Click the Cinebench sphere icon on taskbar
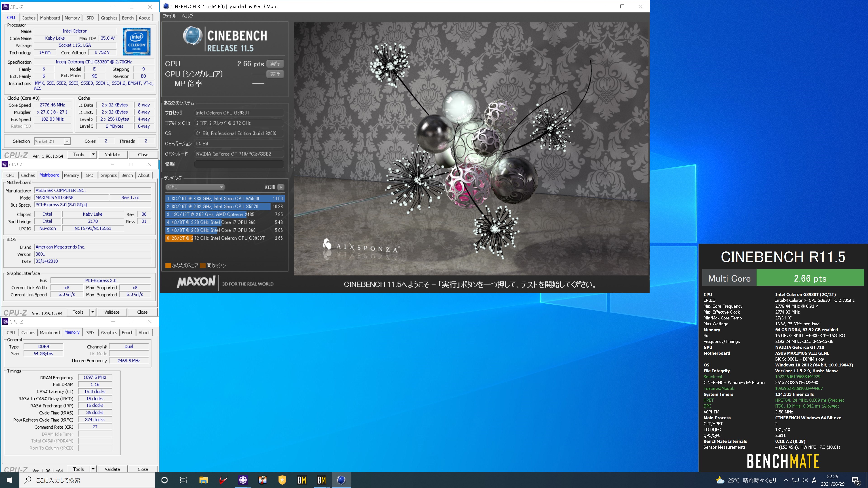The image size is (868, 488). pos(341,480)
